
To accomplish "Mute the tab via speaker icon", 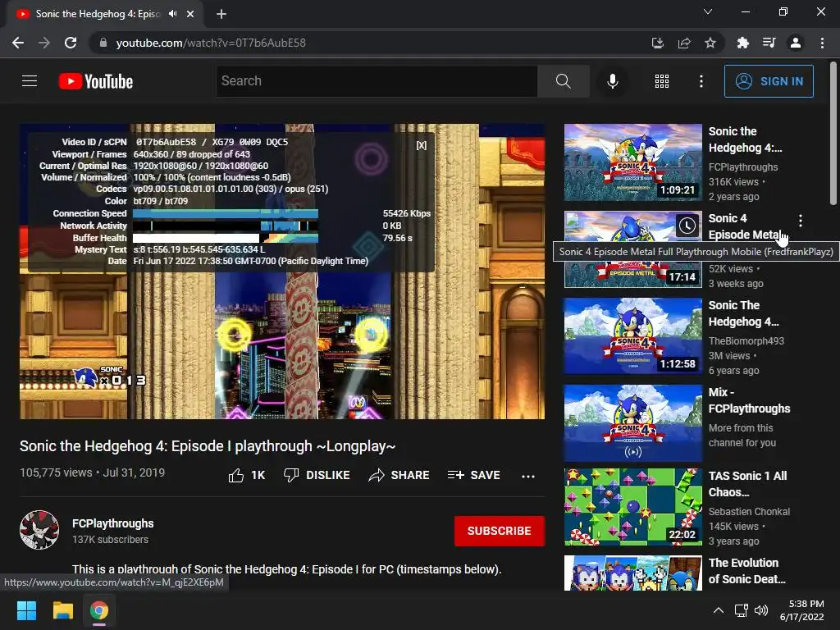I will point(172,14).
